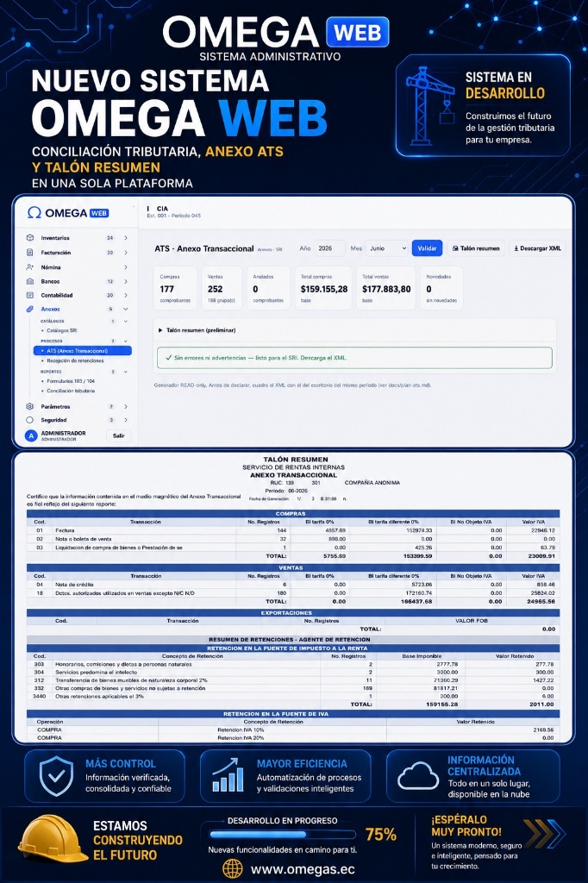Click the Año field showing 2026
The image size is (588, 883).
point(329,248)
